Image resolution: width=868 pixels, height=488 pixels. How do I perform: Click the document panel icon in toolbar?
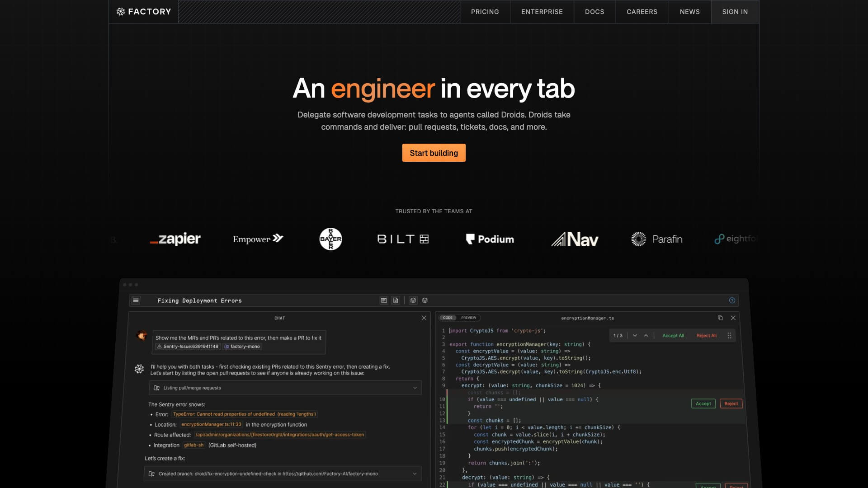tap(396, 300)
